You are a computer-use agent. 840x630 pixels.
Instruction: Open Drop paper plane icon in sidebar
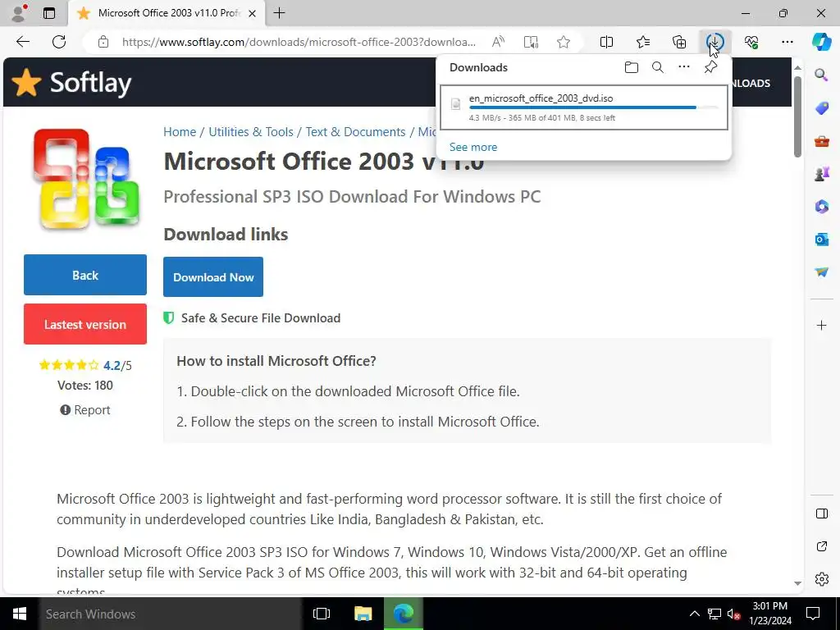click(821, 272)
